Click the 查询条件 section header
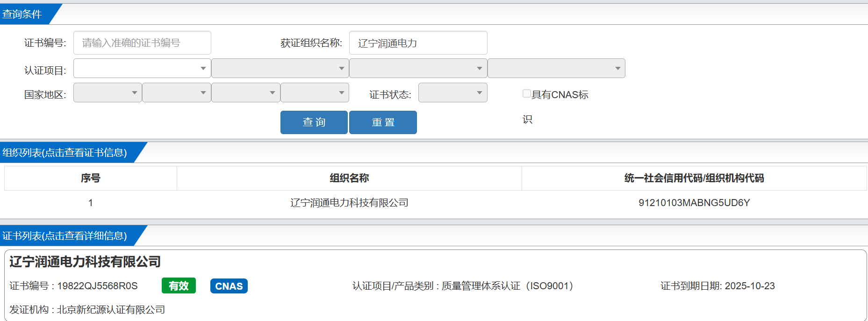This screenshot has width=868, height=321. [22, 14]
